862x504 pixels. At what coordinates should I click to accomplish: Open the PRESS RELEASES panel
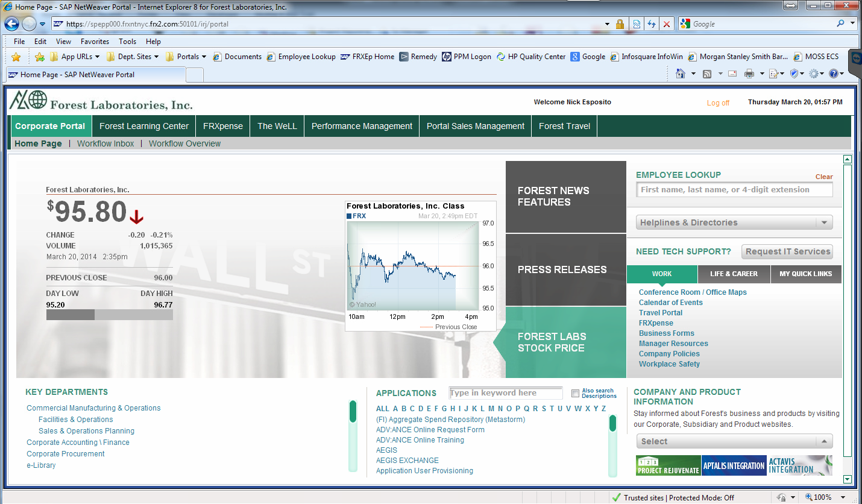pos(566,270)
